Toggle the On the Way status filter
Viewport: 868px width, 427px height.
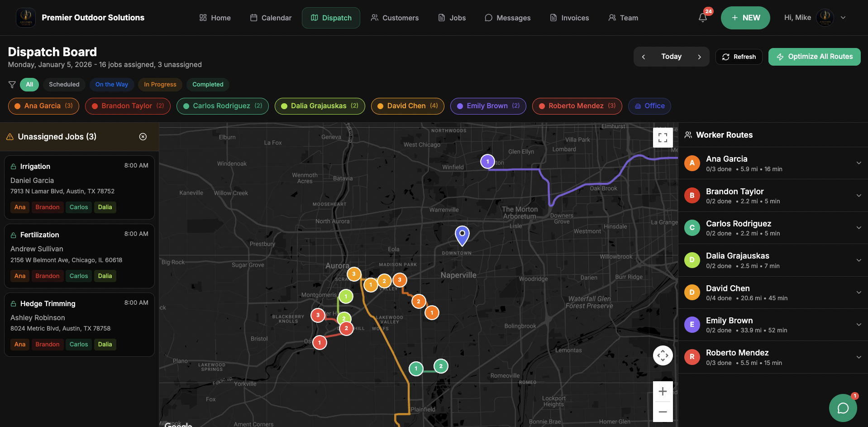(112, 84)
